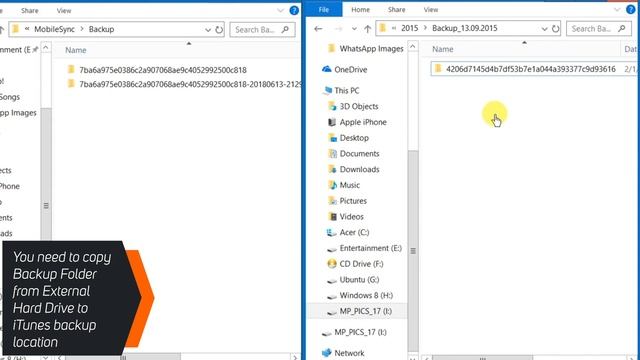
Task: Open Desktop in right navigation pane
Action: click(354, 138)
